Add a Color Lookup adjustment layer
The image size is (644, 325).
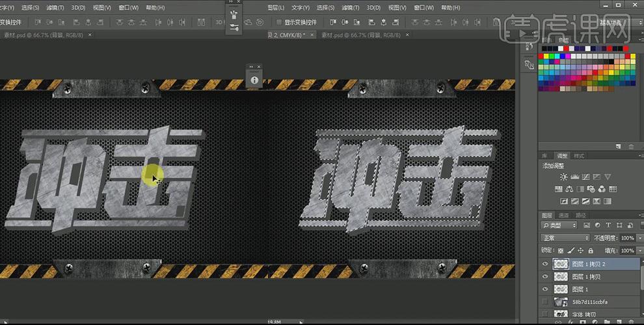tap(613, 189)
